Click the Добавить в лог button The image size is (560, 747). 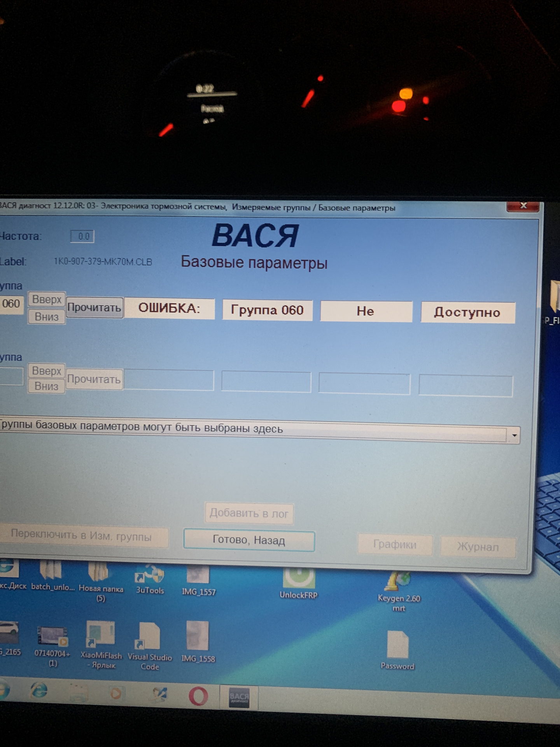(x=249, y=514)
